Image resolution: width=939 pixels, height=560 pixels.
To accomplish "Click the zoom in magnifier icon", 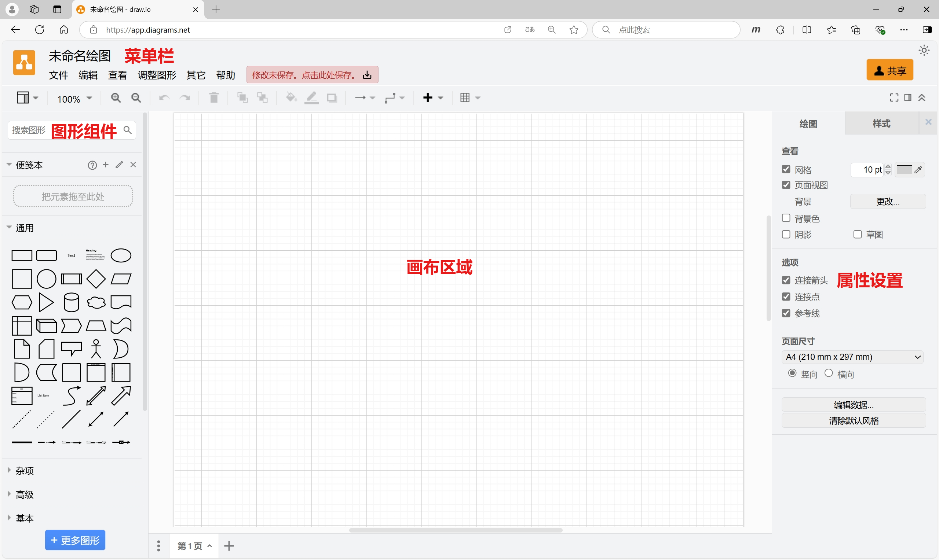I will click(x=116, y=98).
